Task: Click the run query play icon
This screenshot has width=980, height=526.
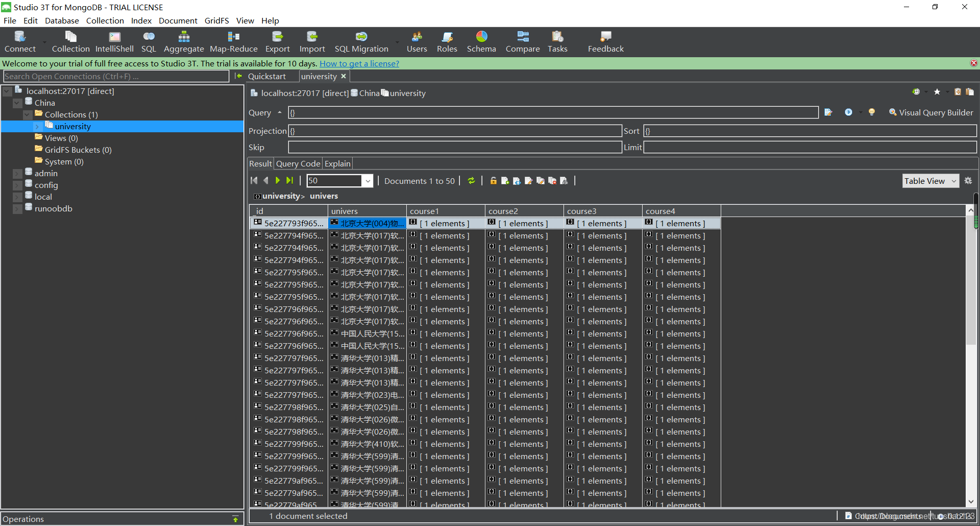Action: click(848, 112)
